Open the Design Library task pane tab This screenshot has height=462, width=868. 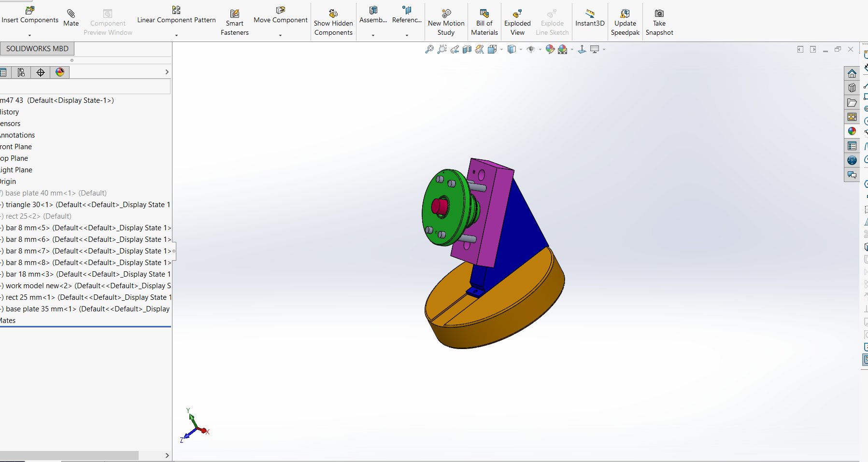pos(852,88)
